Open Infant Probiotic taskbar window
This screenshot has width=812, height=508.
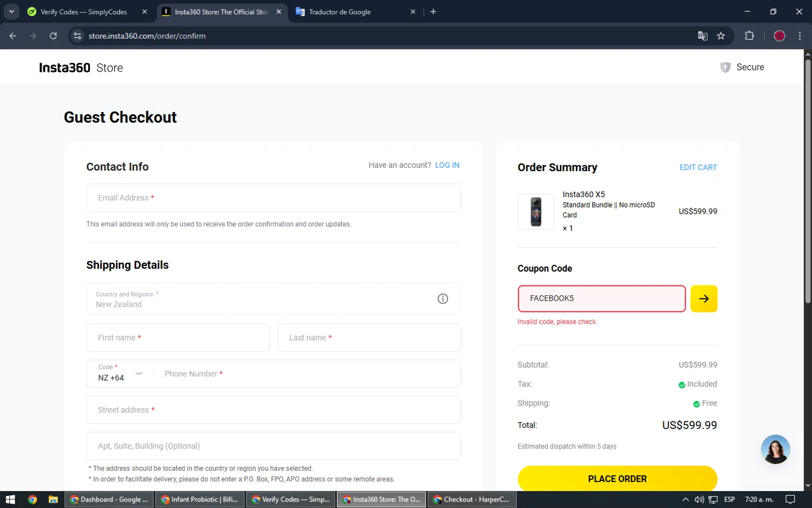pos(200,499)
